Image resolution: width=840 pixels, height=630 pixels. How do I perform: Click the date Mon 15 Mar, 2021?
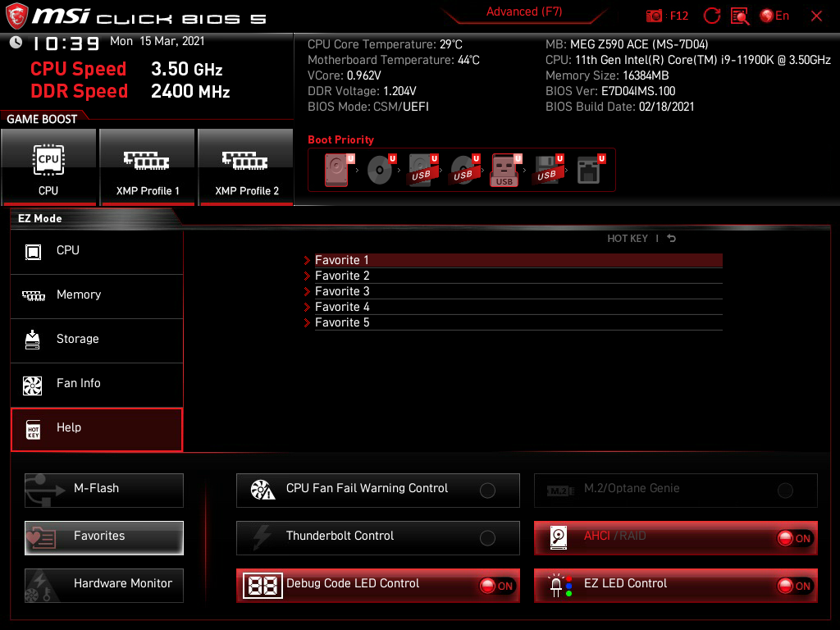[x=157, y=41]
